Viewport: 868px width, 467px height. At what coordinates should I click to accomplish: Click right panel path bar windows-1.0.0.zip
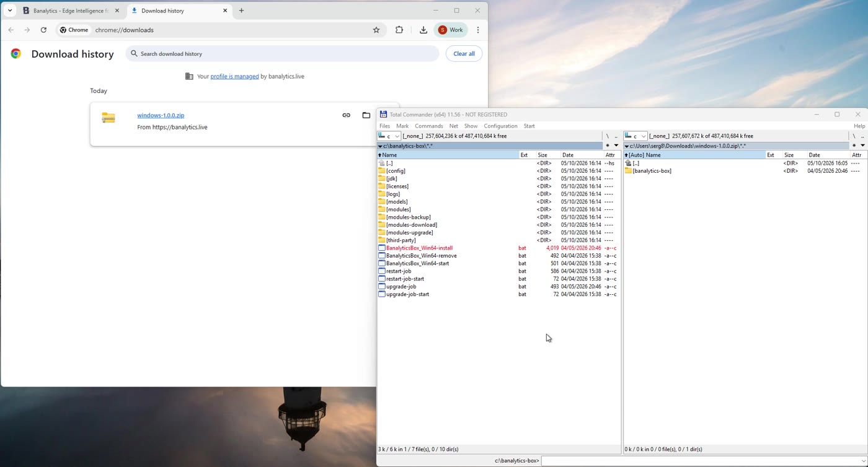coord(736,146)
